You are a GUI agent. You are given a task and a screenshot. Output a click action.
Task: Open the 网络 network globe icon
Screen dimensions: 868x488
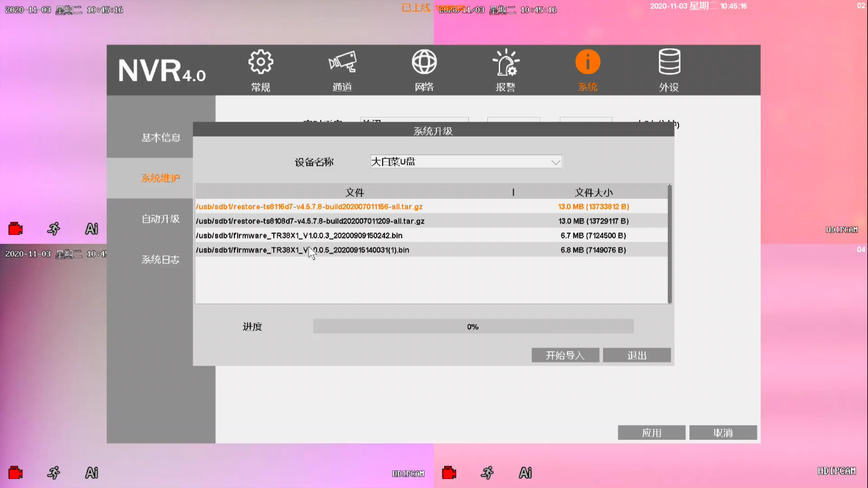(x=424, y=62)
